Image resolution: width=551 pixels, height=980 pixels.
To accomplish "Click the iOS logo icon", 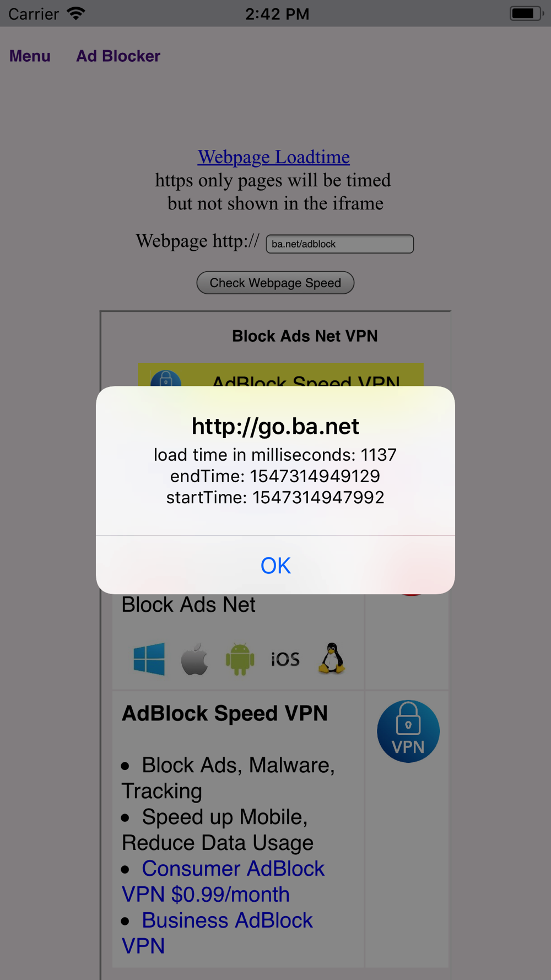I will tap(285, 659).
